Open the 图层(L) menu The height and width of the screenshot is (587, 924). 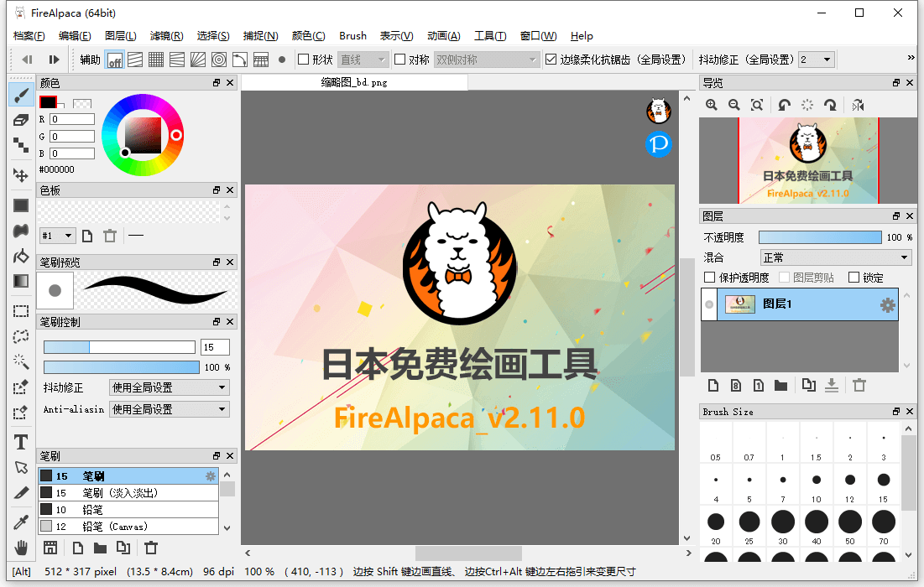tap(121, 36)
